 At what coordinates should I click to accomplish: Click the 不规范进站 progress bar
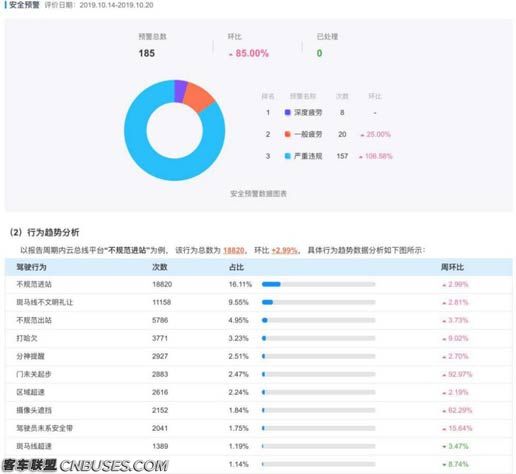[319, 284]
